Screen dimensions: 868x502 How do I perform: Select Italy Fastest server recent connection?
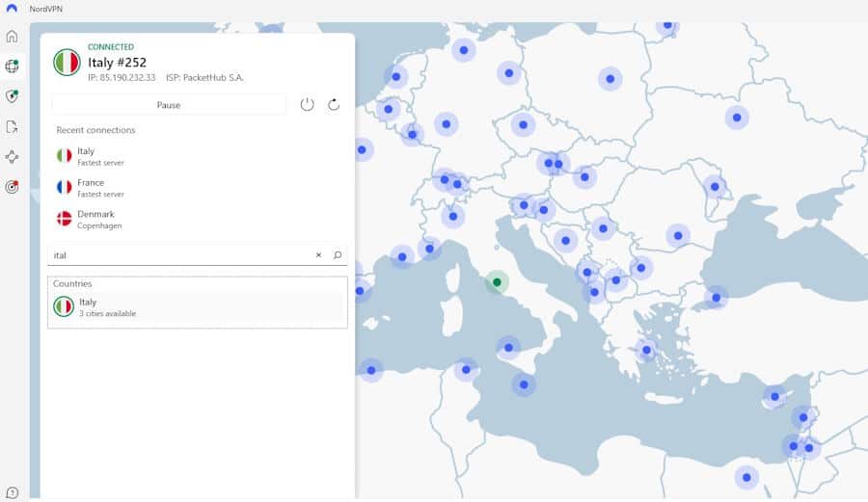click(198, 156)
